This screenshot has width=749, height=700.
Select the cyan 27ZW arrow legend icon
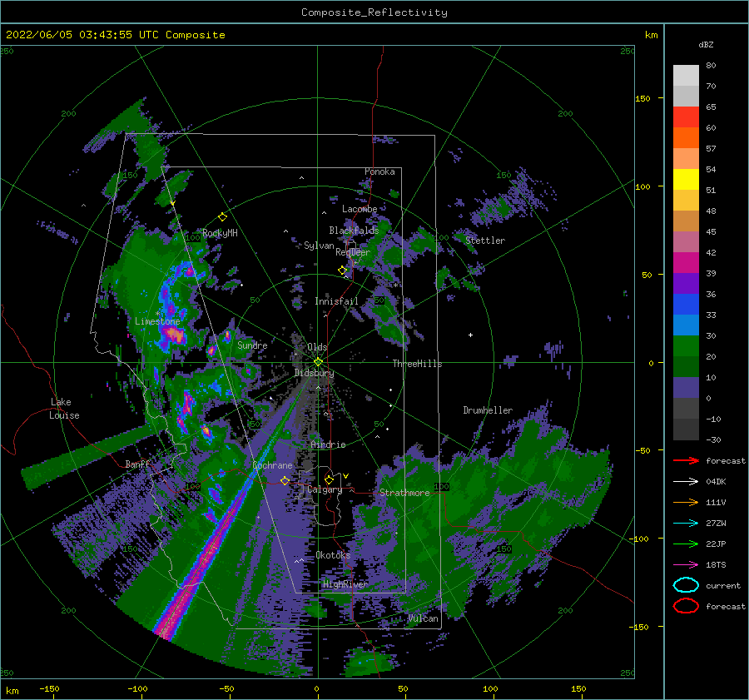click(686, 523)
